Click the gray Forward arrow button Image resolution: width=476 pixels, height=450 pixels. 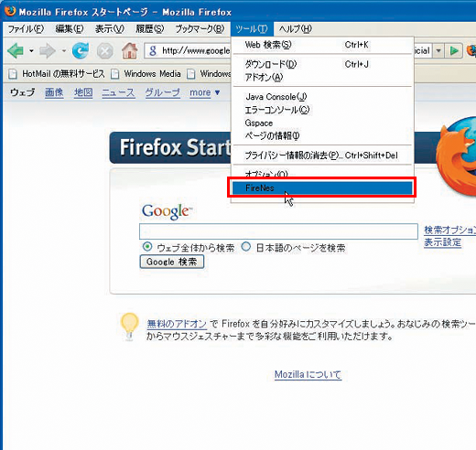click(48, 50)
